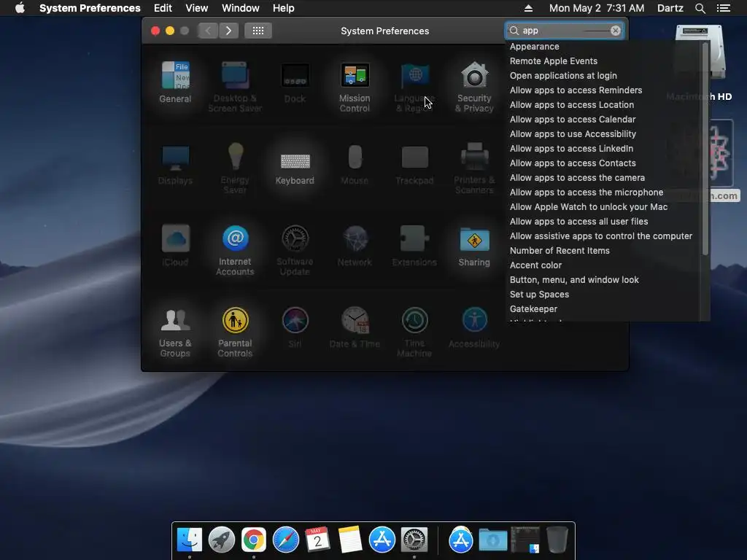Select the Accent color result
Image resolution: width=747 pixels, height=560 pixels.
[535, 265]
